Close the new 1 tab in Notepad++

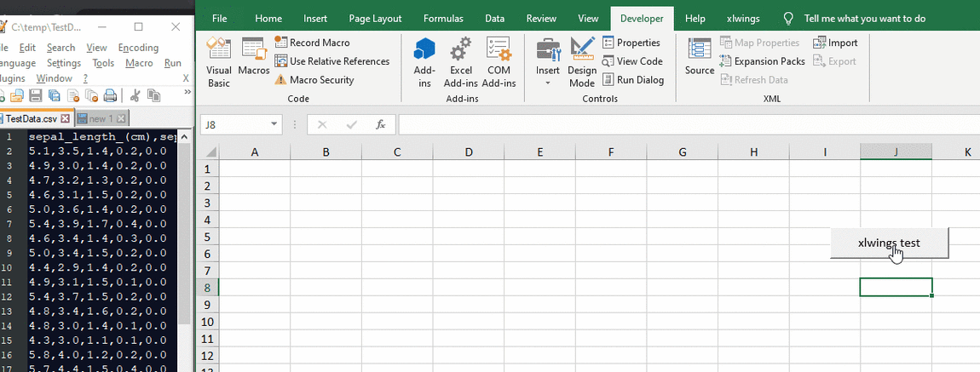pos(121,118)
